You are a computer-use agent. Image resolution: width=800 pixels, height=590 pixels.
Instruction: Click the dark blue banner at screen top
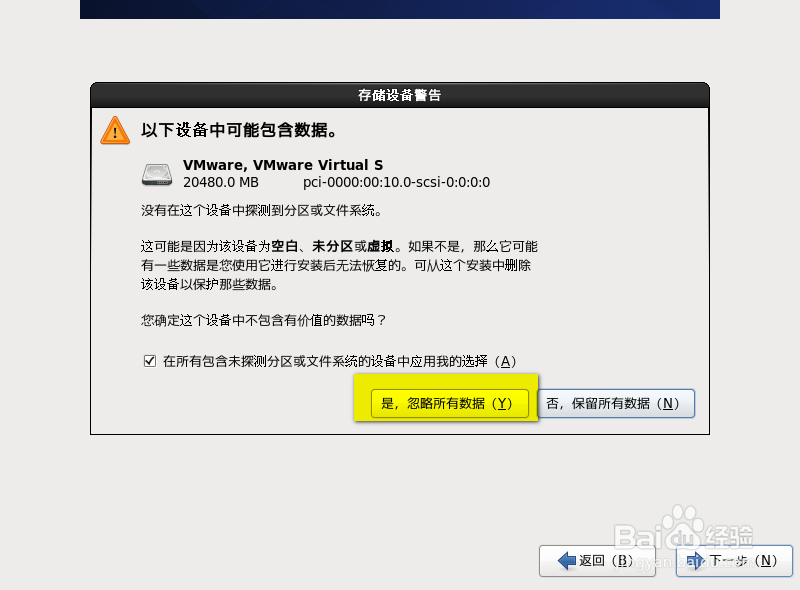[x=399, y=9]
